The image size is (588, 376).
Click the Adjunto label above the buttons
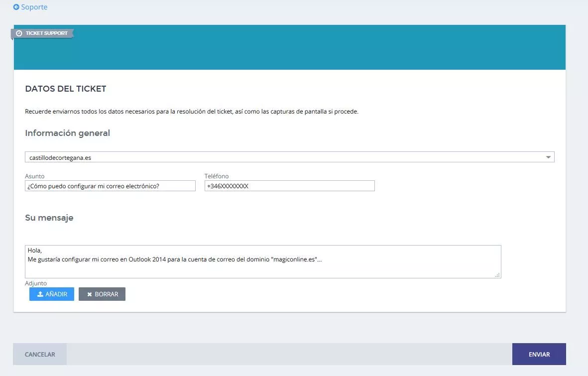click(x=36, y=283)
